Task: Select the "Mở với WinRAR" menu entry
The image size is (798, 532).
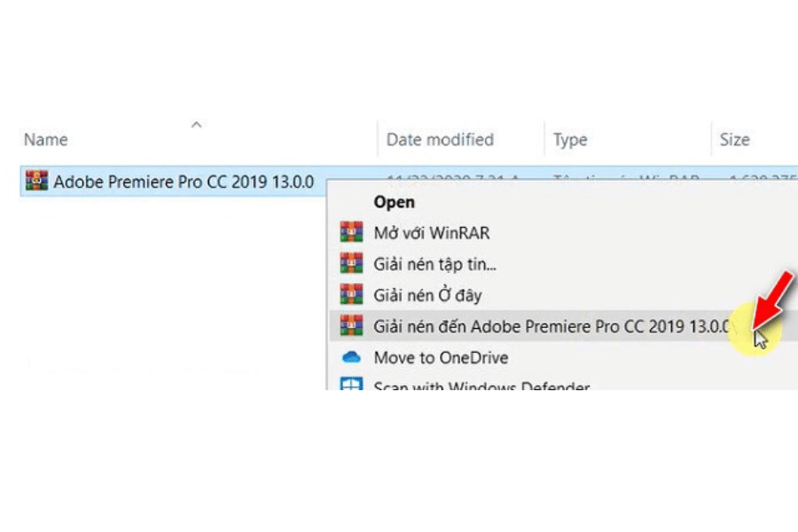Action: point(431,233)
